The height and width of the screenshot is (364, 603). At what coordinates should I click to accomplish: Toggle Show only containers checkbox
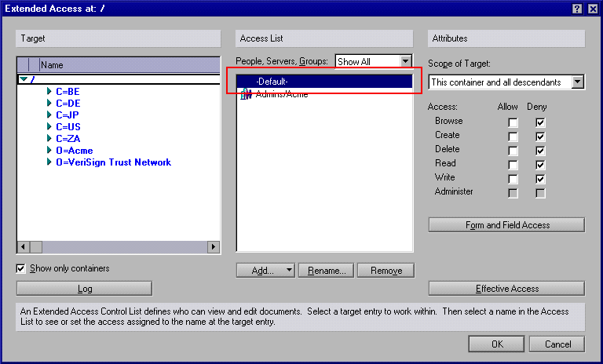[x=20, y=268]
